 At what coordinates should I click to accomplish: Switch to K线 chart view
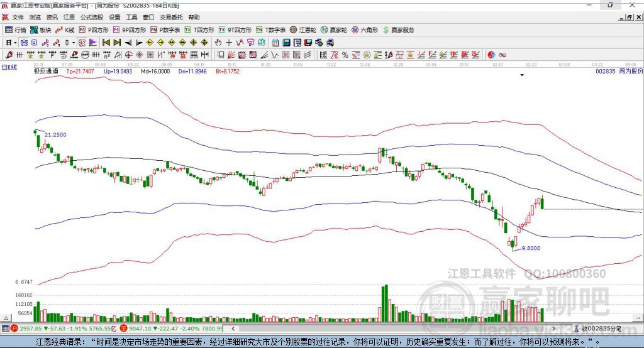65,30
